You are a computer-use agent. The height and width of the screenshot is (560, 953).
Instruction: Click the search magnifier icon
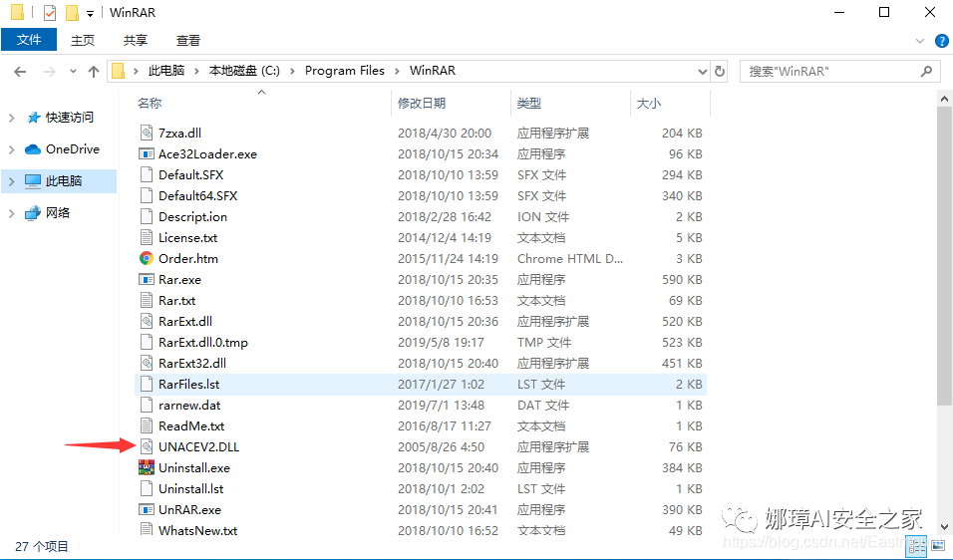(x=926, y=71)
